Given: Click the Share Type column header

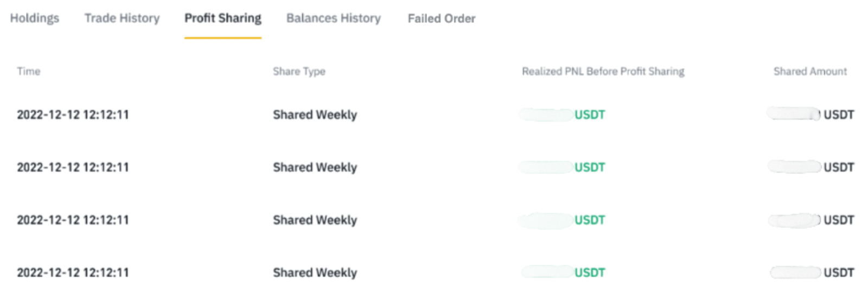Looking at the screenshot, I should pos(299,71).
